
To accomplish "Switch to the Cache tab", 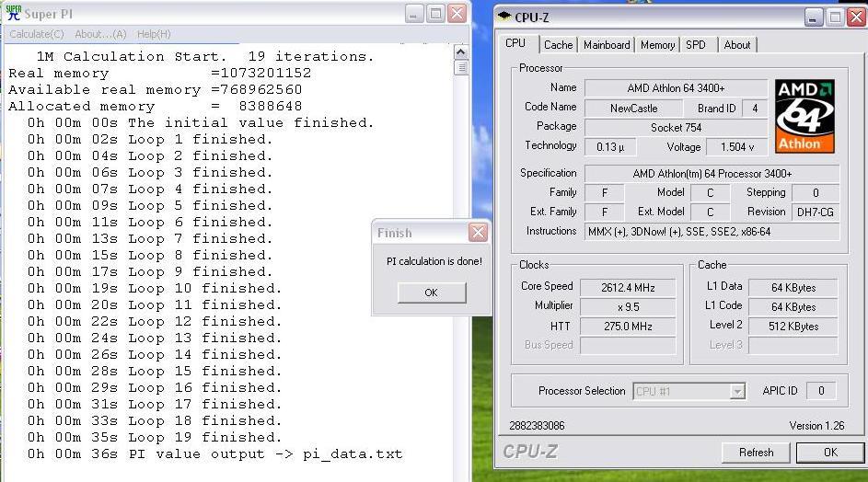I will click(x=558, y=44).
